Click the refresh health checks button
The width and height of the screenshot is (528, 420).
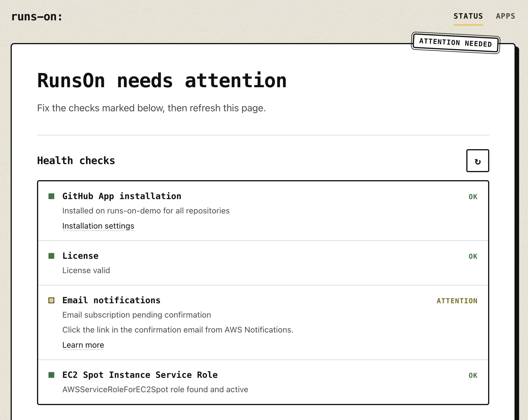tap(477, 161)
